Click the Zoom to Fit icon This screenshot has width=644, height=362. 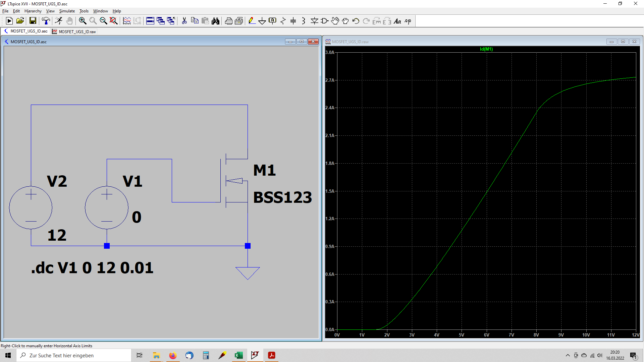click(114, 21)
